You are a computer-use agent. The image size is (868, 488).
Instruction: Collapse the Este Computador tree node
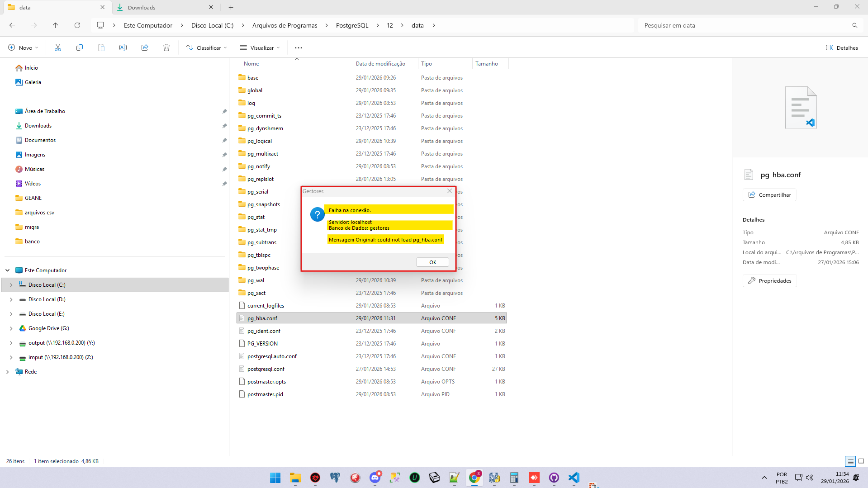point(8,270)
